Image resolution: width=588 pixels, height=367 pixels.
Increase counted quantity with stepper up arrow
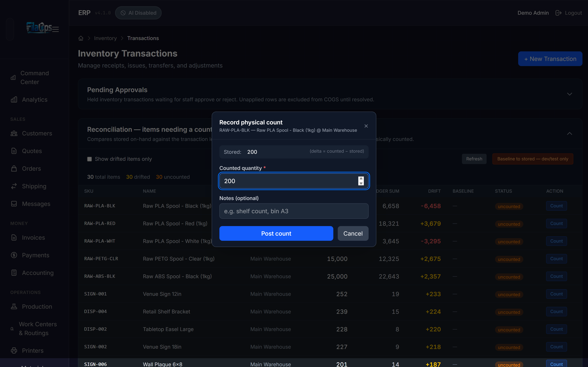tap(361, 179)
